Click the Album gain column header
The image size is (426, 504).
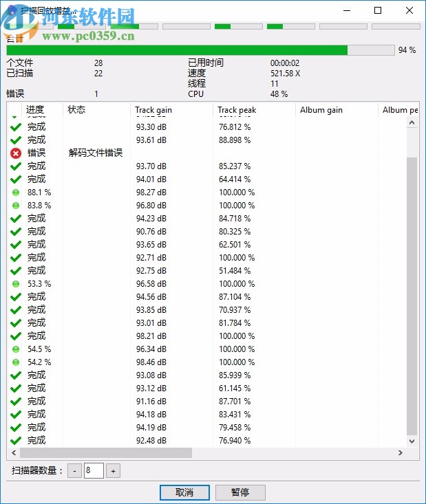[x=337, y=109]
